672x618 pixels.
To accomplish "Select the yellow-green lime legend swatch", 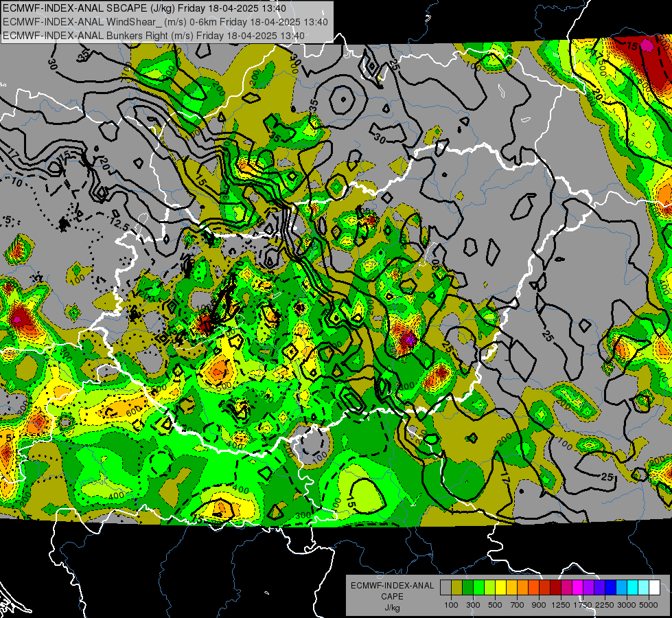I will pos(489,588).
